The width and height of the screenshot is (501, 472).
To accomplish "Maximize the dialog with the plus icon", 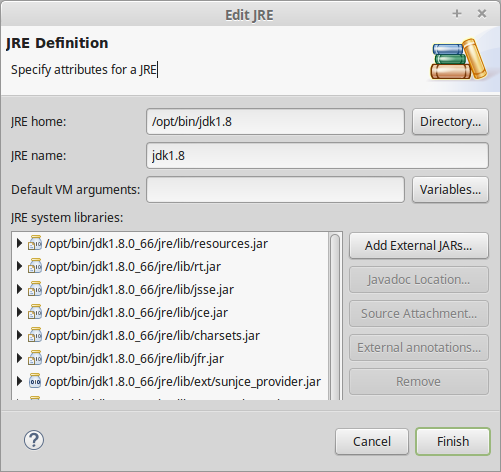I will click(x=457, y=14).
